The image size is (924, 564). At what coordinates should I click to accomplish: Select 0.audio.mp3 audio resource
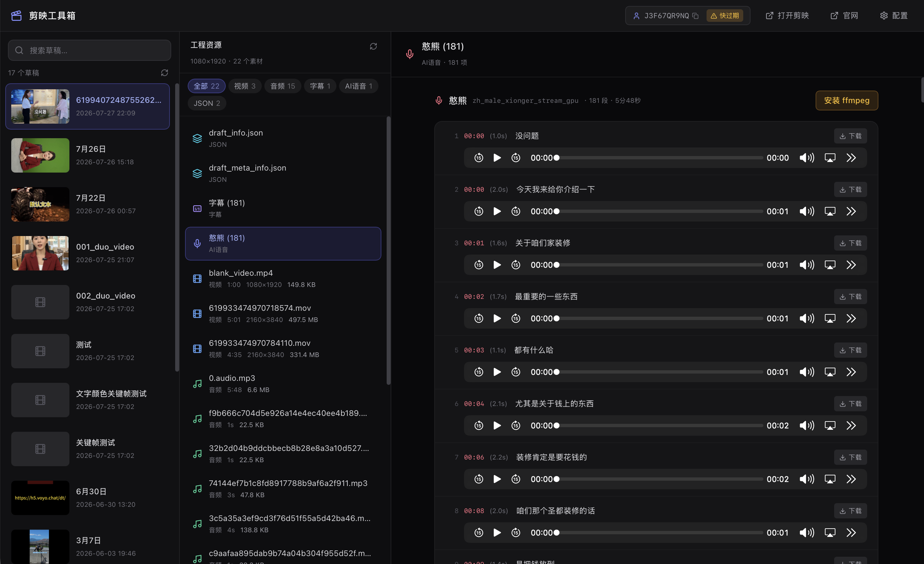pyautogui.click(x=283, y=383)
